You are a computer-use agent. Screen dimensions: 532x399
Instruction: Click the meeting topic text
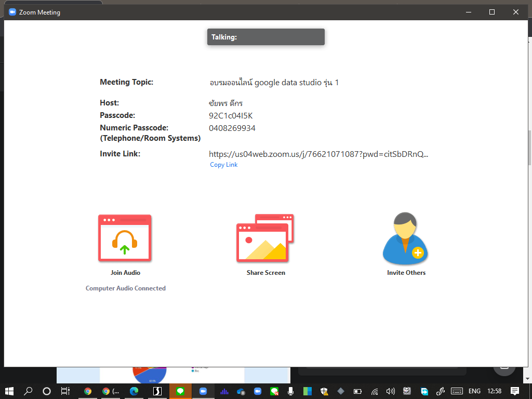pos(274,83)
